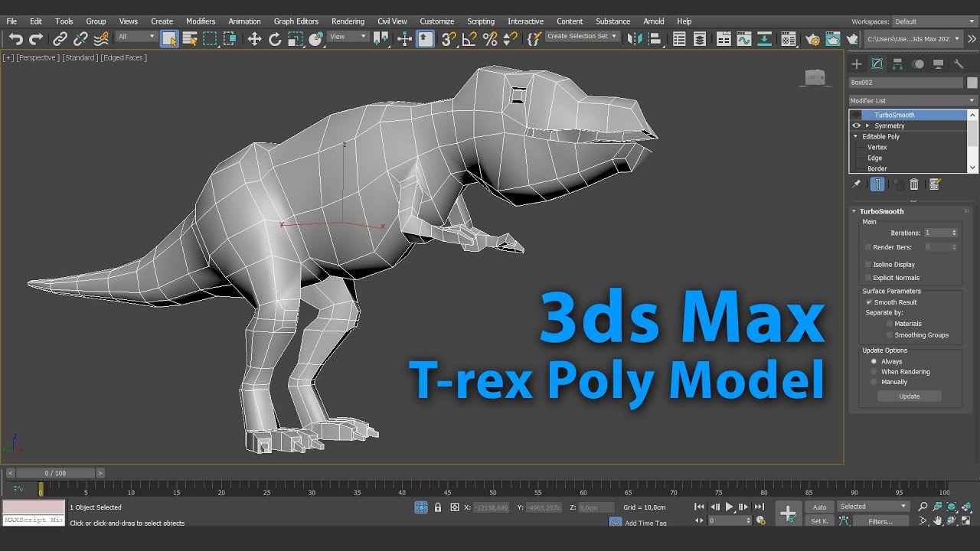This screenshot has width=980, height=551.
Task: Click the Go to End button
Action: click(759, 507)
